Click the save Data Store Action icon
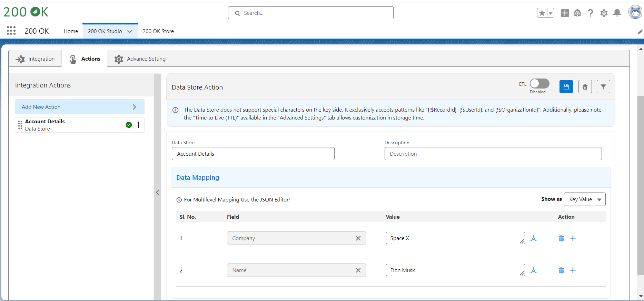The image size is (644, 301). [566, 87]
